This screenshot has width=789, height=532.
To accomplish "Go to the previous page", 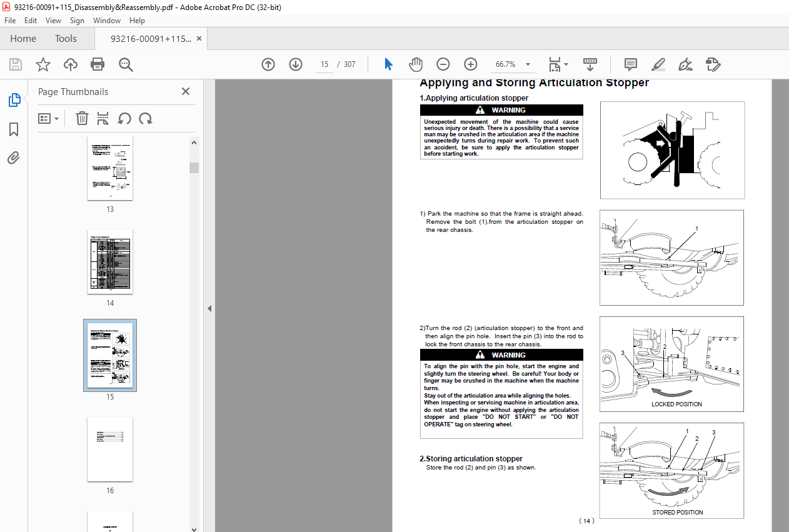I will point(268,64).
